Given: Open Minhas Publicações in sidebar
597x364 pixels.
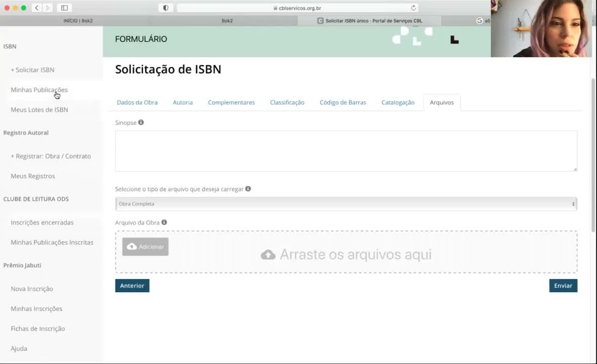Looking at the screenshot, I should (x=39, y=90).
